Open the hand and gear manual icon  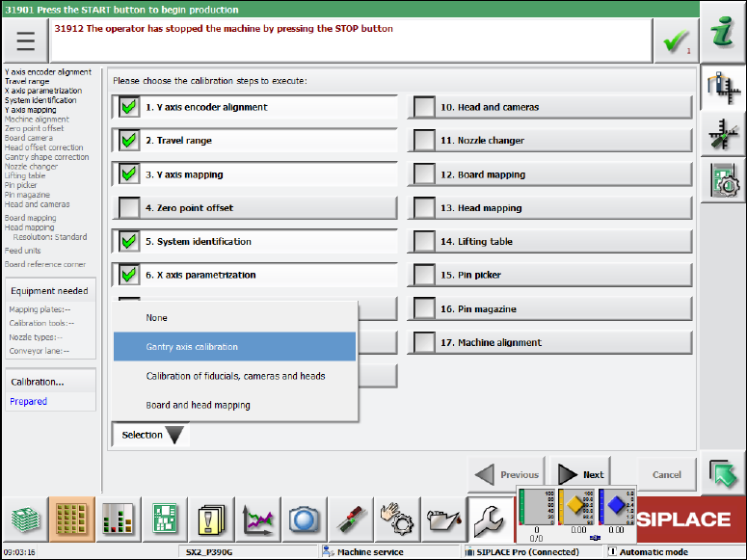(397, 519)
